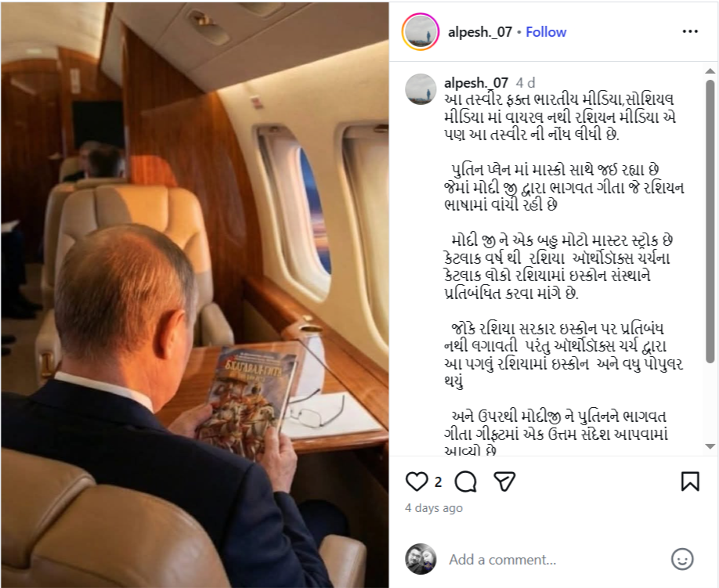Share post via paper plane icon
Image resolution: width=719 pixels, height=588 pixels.
[504, 482]
